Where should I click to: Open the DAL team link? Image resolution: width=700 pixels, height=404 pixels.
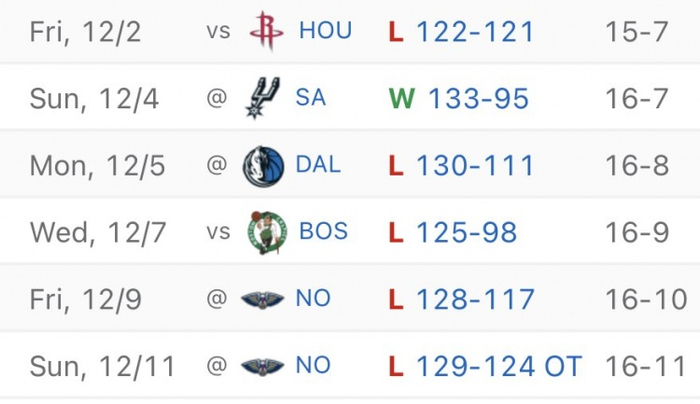(318, 165)
